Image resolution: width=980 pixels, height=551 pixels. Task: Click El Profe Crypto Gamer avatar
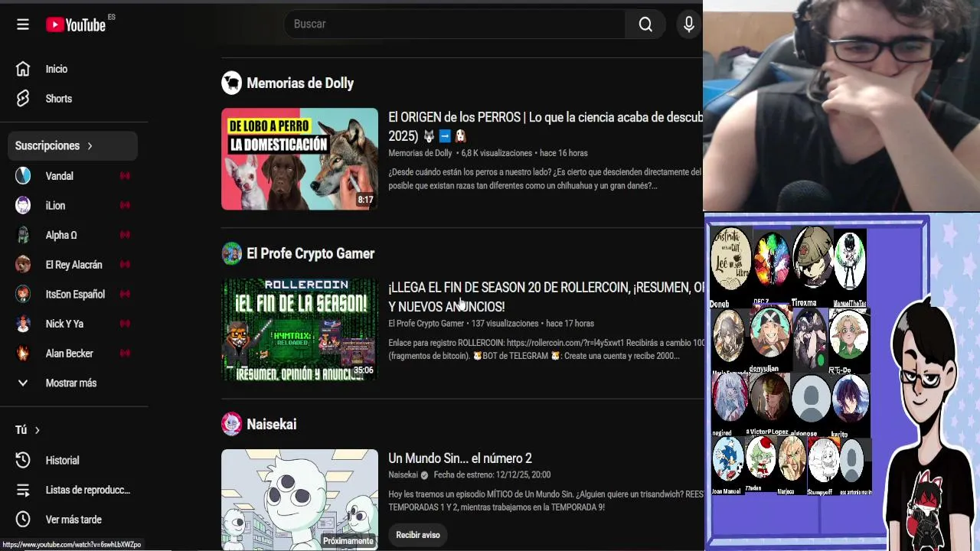coord(231,253)
